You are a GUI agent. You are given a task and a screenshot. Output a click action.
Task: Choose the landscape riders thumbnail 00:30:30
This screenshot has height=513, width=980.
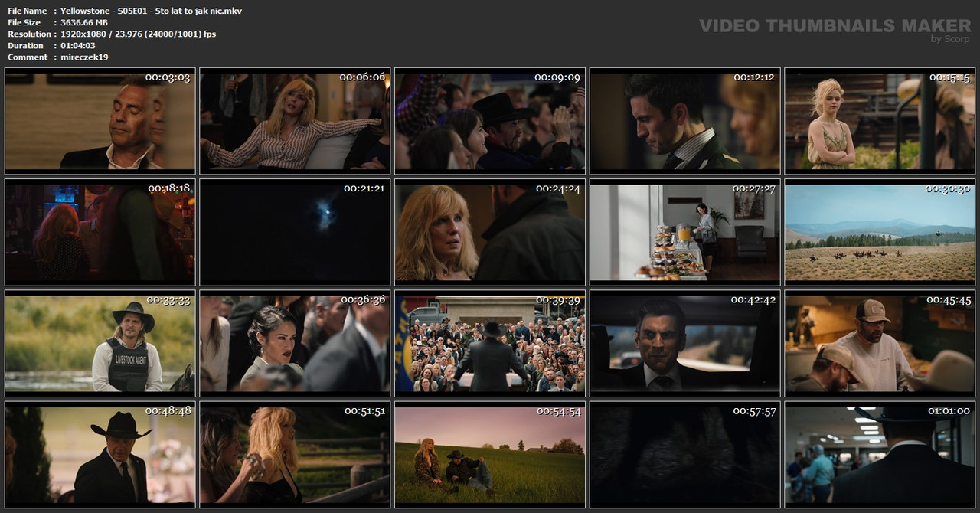pyautogui.click(x=880, y=232)
